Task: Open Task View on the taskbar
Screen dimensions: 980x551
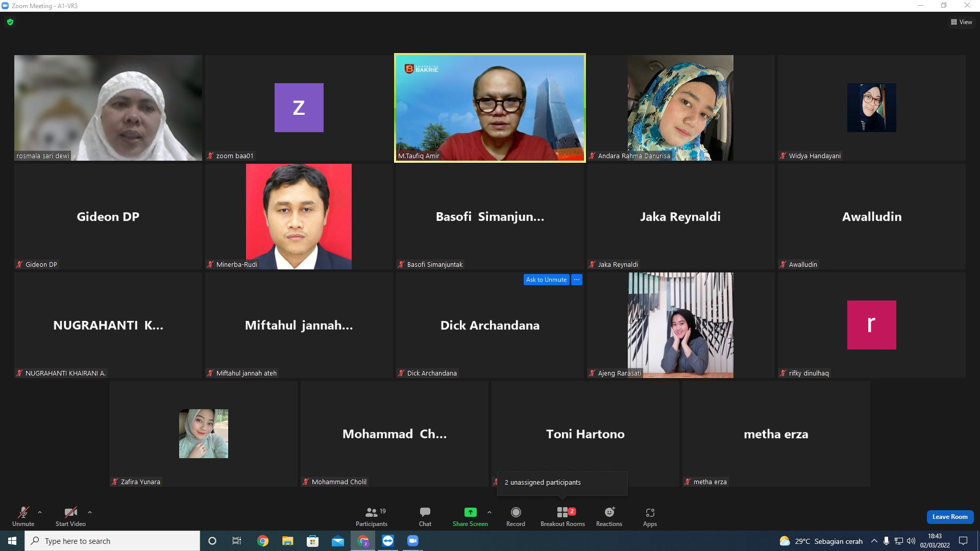Action: pos(237,541)
